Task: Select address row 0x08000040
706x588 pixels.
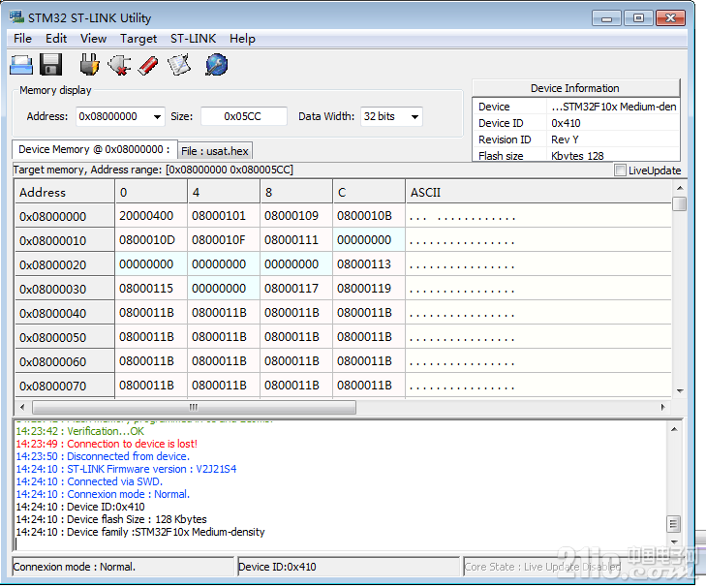Action: click(x=65, y=313)
